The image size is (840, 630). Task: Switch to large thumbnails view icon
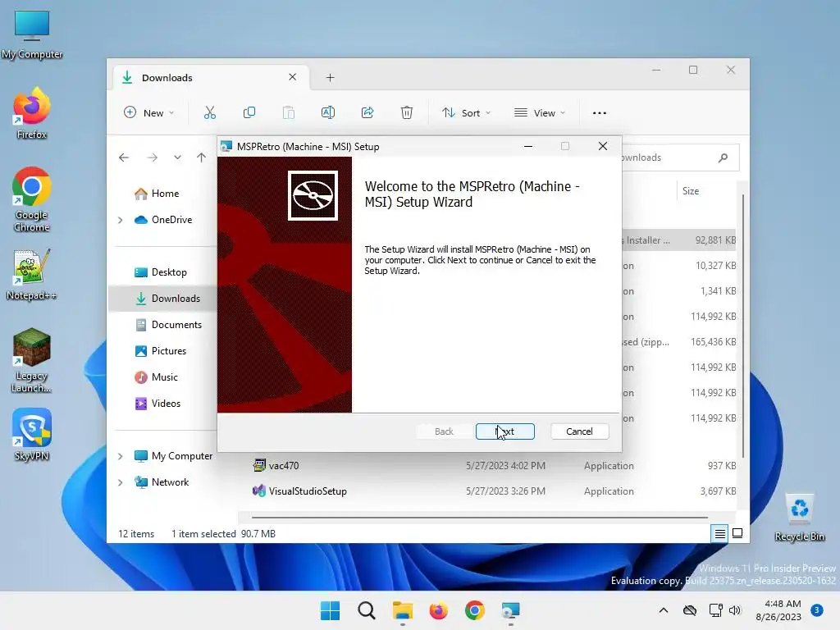[737, 533]
